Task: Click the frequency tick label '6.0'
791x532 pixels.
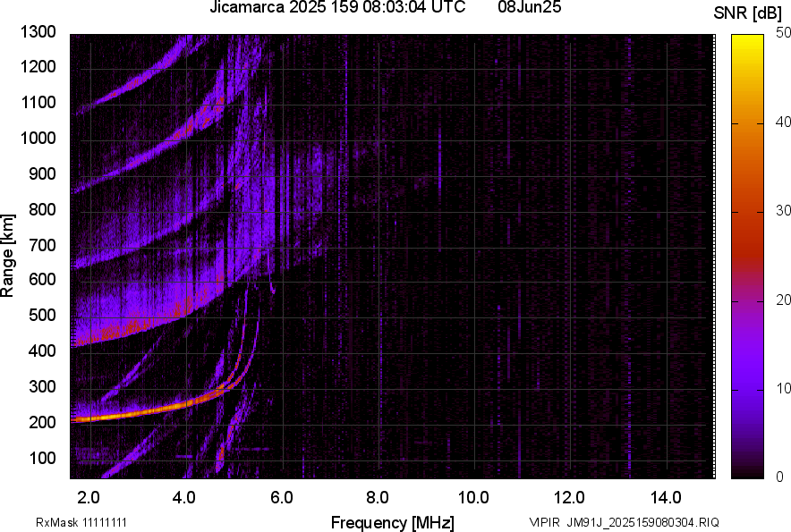Action: coord(281,498)
